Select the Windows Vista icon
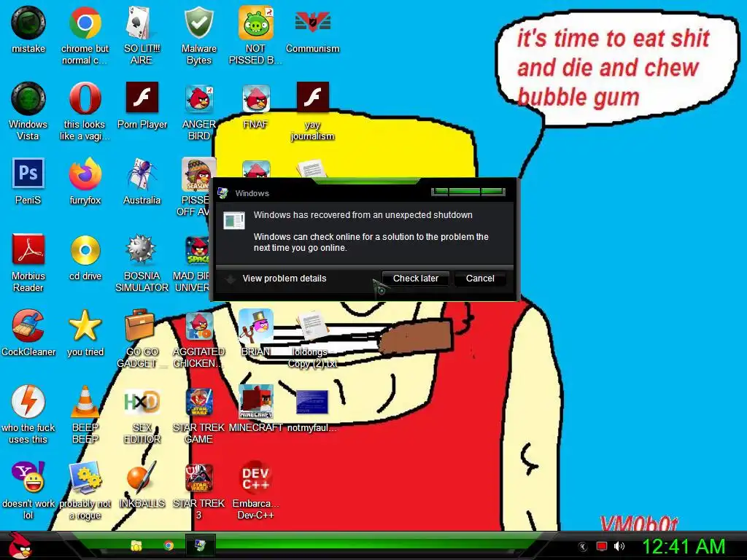 [x=28, y=112]
